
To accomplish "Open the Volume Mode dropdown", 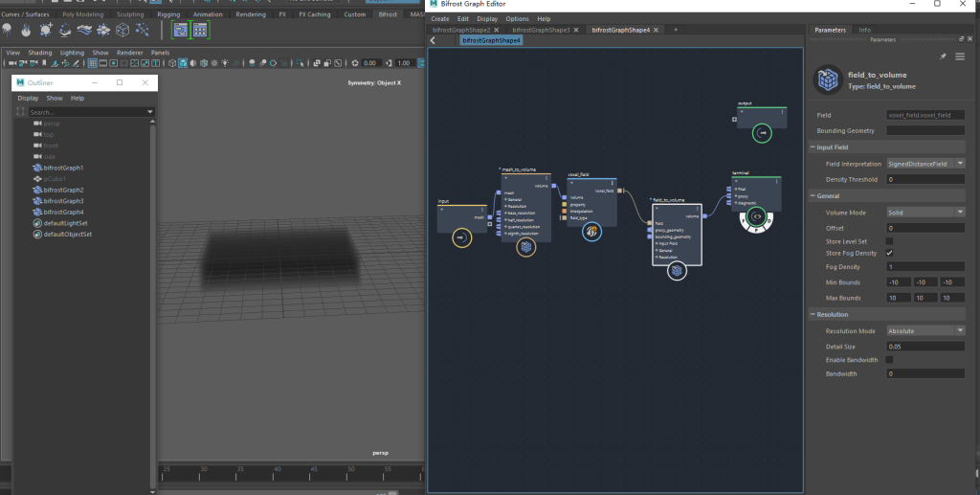I will pyautogui.click(x=925, y=213).
